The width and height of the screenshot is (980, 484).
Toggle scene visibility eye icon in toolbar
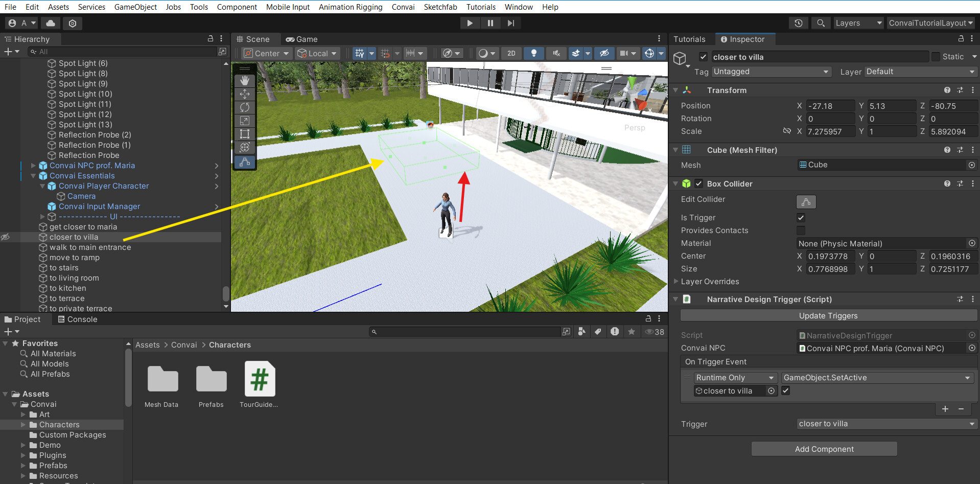point(604,53)
